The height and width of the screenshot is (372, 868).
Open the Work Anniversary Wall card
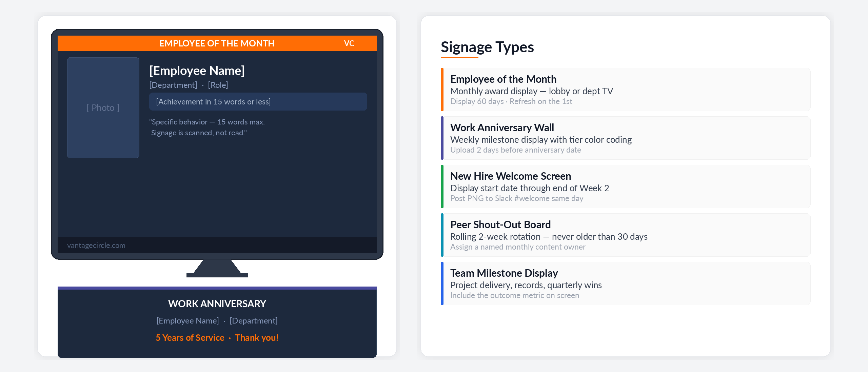point(626,138)
